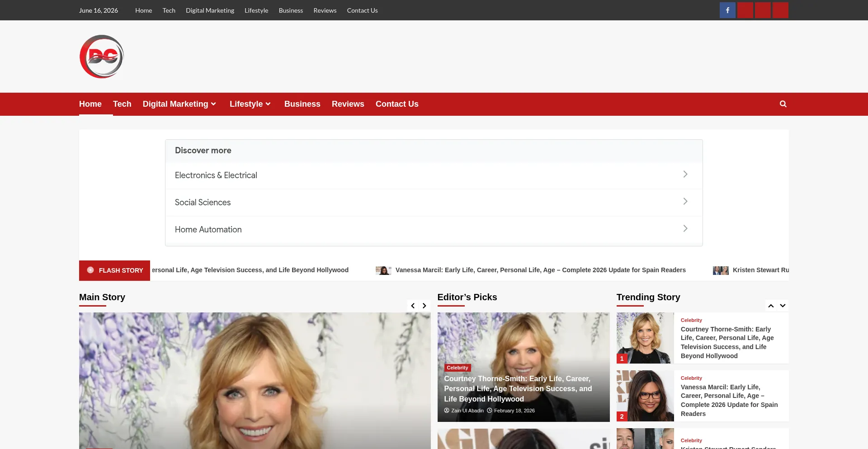The width and height of the screenshot is (868, 449).
Task: Open Courtney Thorne-Smith trending thumbnail
Action: point(645,338)
